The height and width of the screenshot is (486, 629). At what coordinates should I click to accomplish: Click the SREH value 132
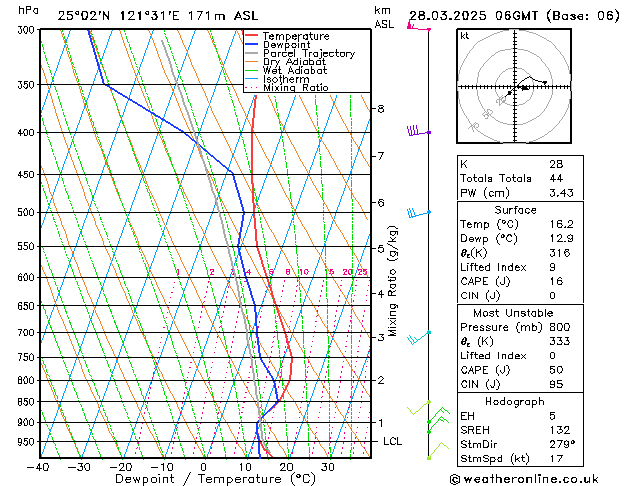560,430
